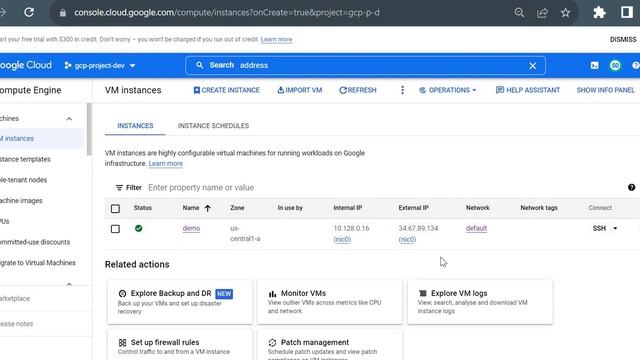Open Help Assistant
This screenshot has width=640, height=360.
point(528,90)
